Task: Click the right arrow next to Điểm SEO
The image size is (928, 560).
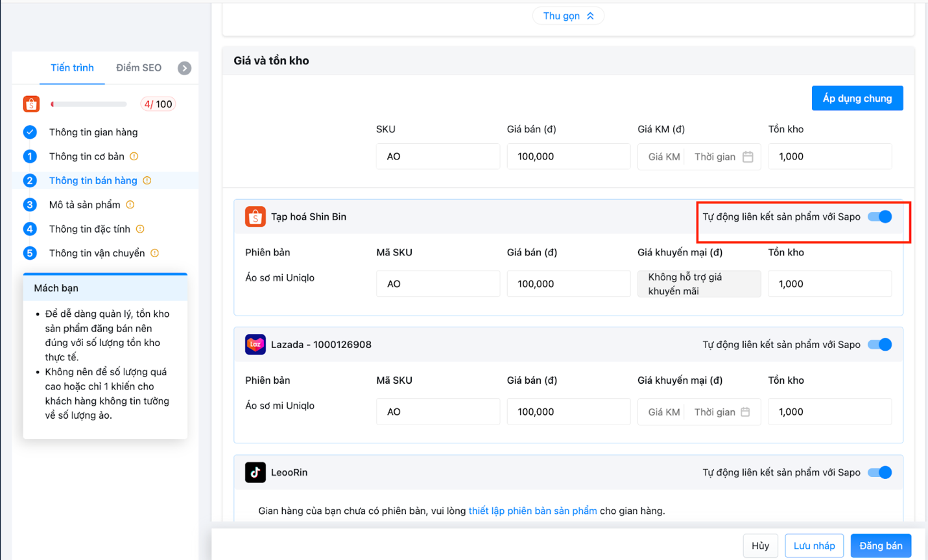Action: [185, 68]
